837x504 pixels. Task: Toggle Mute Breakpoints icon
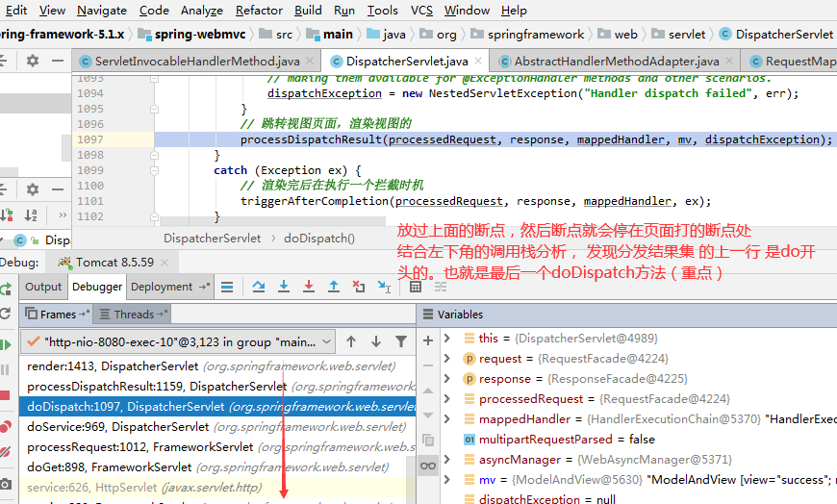pos(6,452)
